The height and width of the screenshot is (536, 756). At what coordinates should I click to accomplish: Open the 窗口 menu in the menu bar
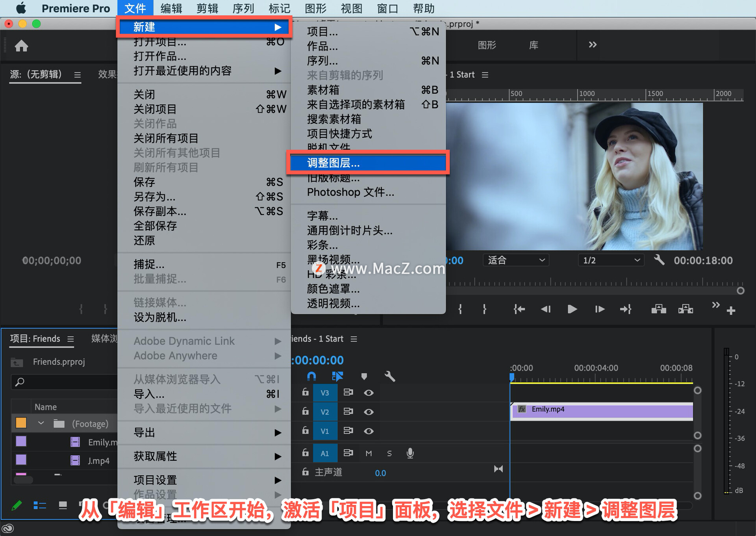point(387,8)
